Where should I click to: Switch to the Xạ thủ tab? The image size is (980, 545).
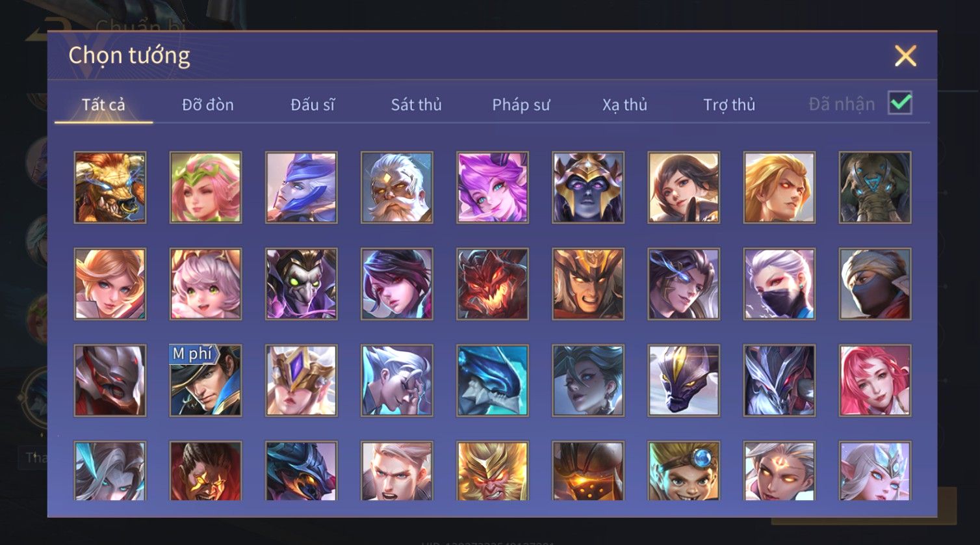click(625, 105)
